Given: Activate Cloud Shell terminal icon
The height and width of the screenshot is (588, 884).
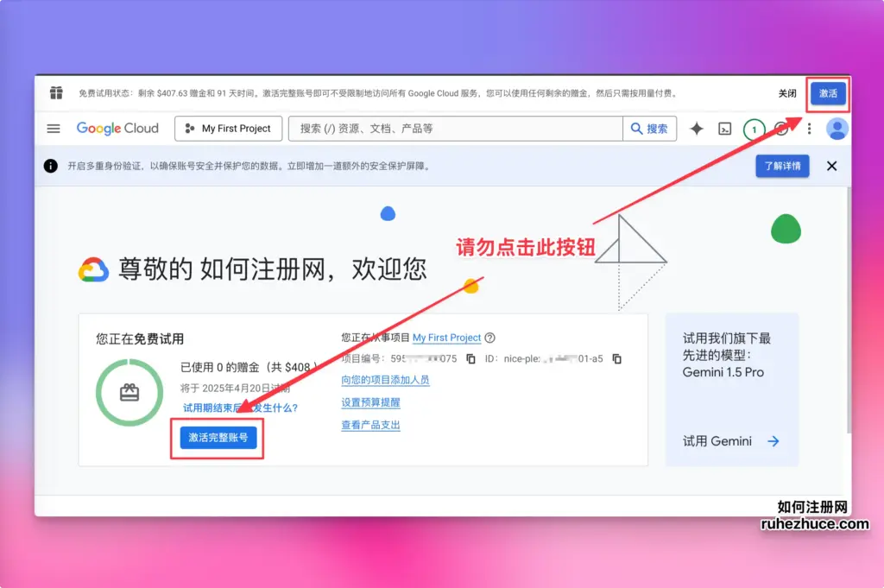Looking at the screenshot, I should [725, 130].
